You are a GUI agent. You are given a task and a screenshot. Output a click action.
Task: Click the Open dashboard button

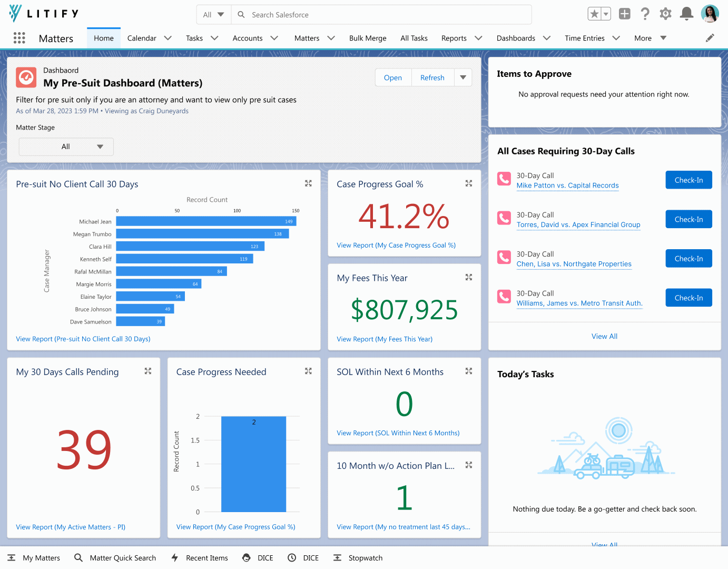click(393, 77)
